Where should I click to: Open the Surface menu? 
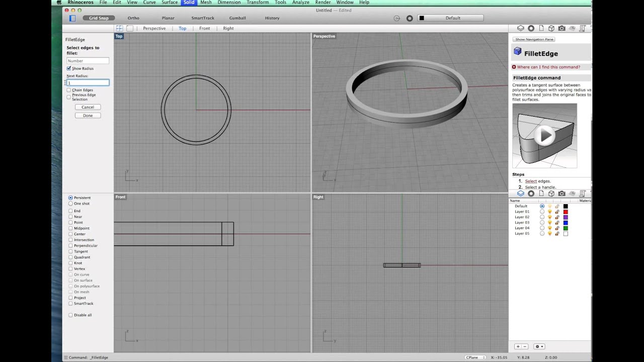[170, 3]
